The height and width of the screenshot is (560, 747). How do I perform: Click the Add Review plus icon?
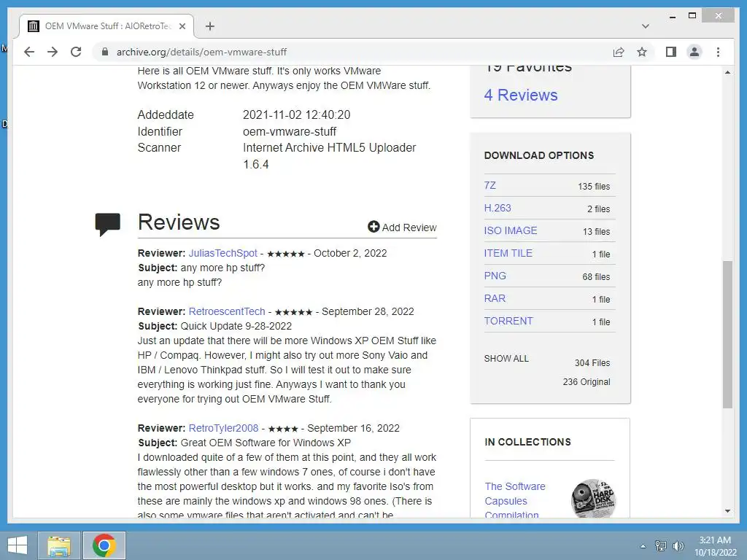(x=373, y=227)
